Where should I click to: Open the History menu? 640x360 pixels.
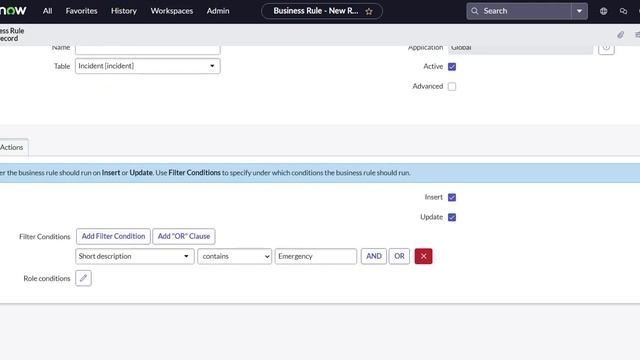tap(124, 11)
